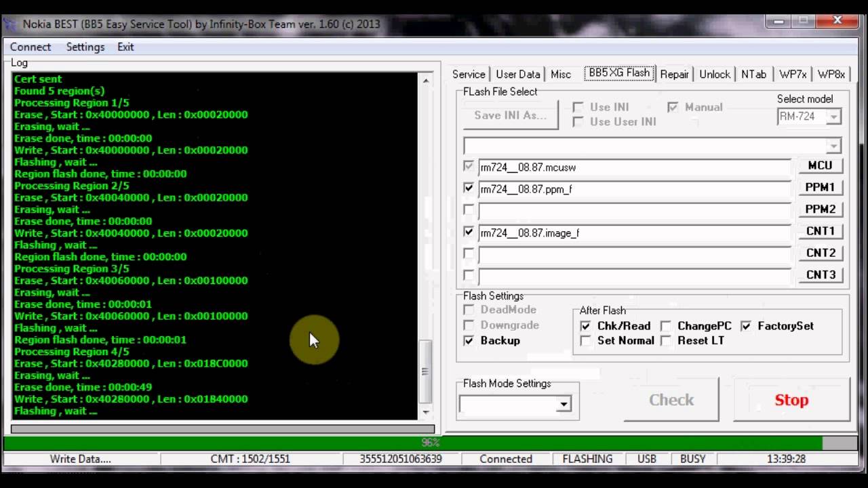Open the NTab tab
Screen dimensions: 868x488
coord(754,75)
